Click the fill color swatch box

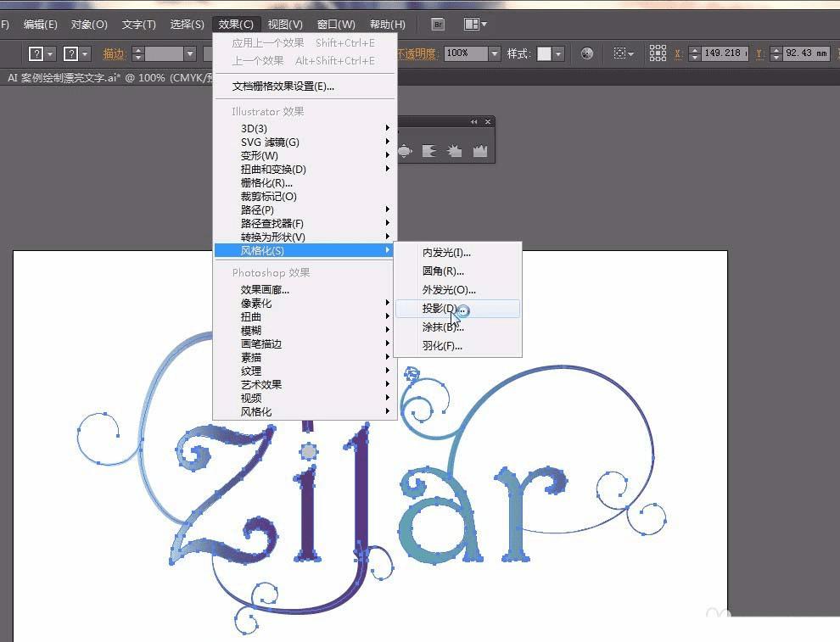pos(36,53)
